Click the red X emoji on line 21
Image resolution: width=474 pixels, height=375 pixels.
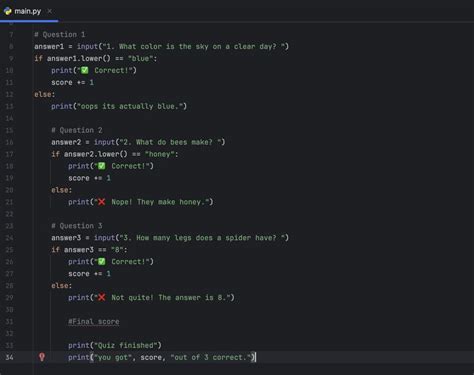[102, 202]
